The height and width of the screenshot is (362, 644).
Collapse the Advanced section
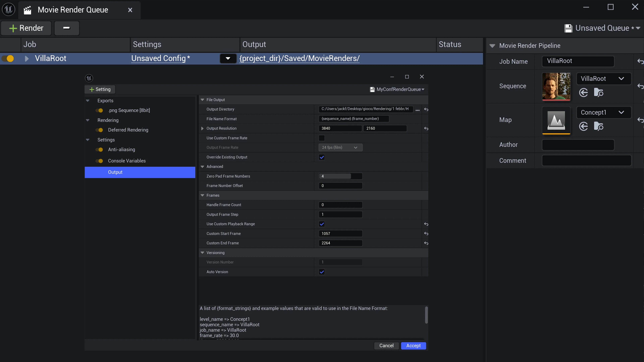click(x=202, y=167)
